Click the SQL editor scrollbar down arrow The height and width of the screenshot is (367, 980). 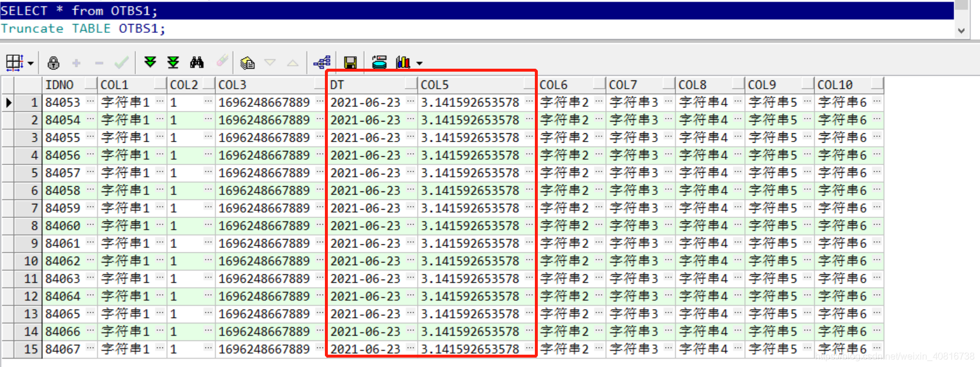[x=961, y=31]
